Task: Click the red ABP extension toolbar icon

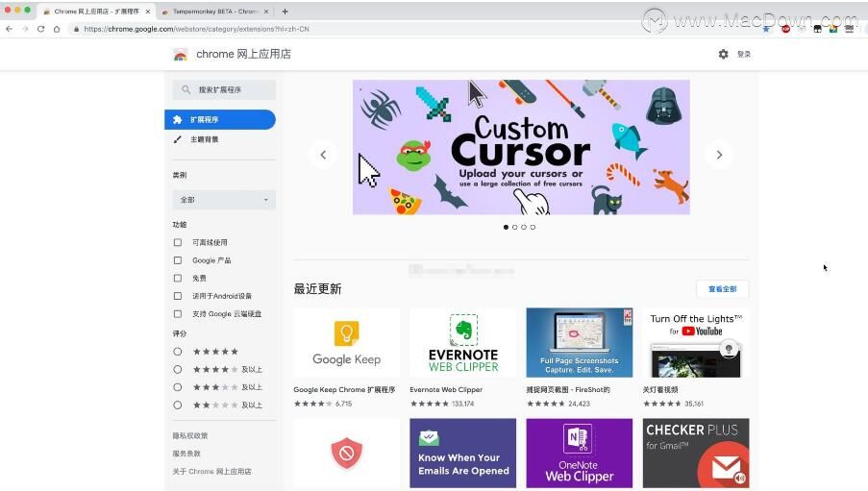Action: pyautogui.click(x=785, y=29)
